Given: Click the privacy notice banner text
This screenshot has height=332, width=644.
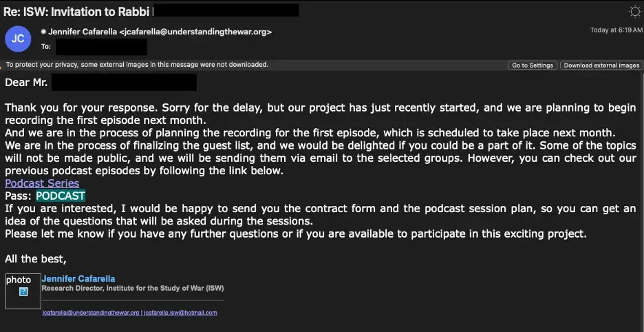Looking at the screenshot, I should coord(137,65).
